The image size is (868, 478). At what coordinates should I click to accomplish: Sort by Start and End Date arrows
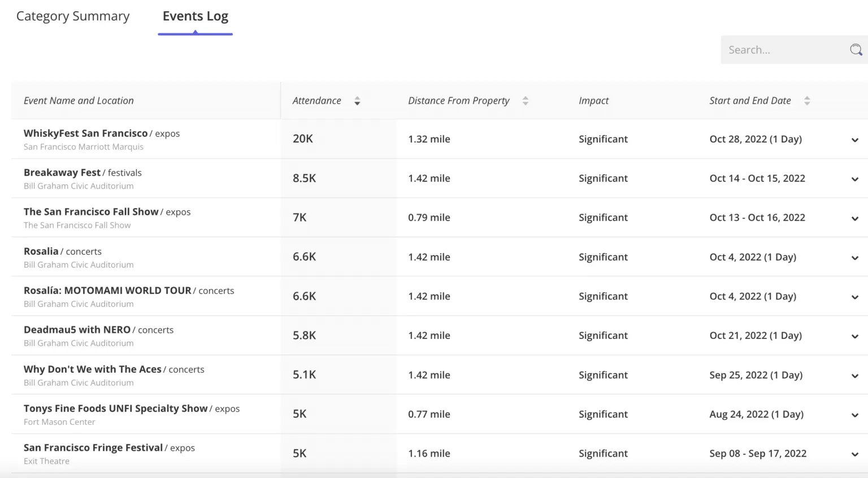point(807,101)
